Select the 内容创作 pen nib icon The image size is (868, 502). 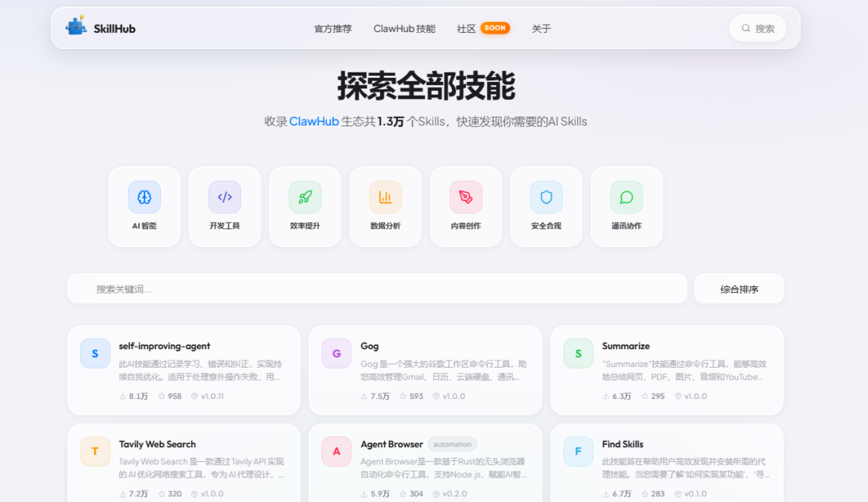465,197
